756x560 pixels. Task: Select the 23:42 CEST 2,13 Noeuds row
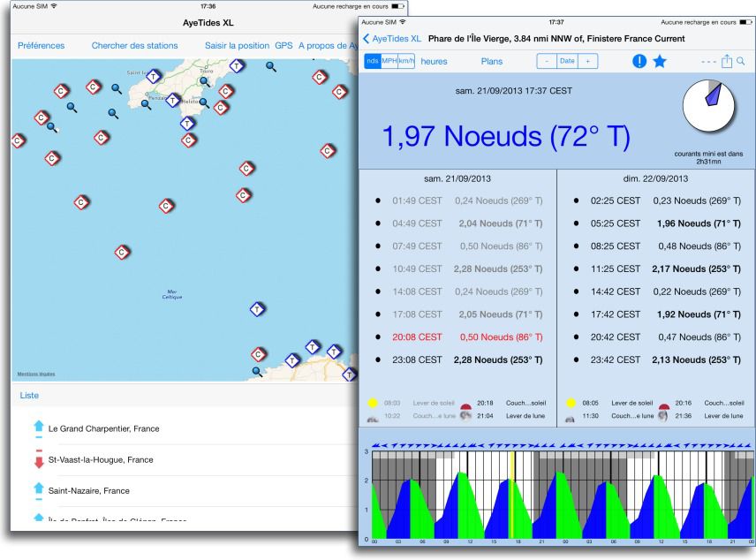657,359
